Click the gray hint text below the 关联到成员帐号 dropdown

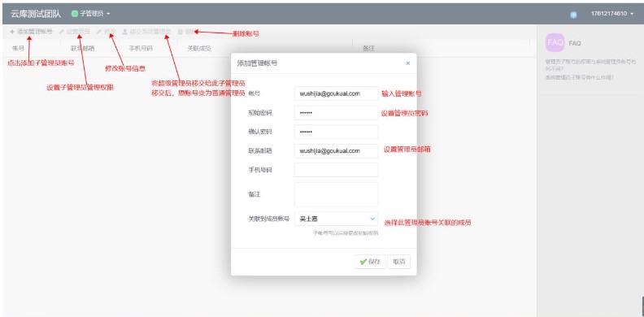click(x=346, y=233)
